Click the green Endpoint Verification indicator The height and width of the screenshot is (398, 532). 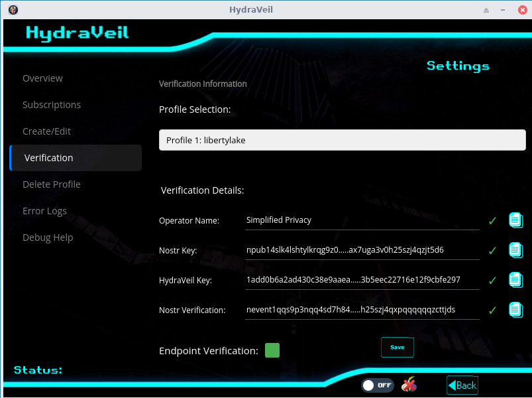coord(272,350)
